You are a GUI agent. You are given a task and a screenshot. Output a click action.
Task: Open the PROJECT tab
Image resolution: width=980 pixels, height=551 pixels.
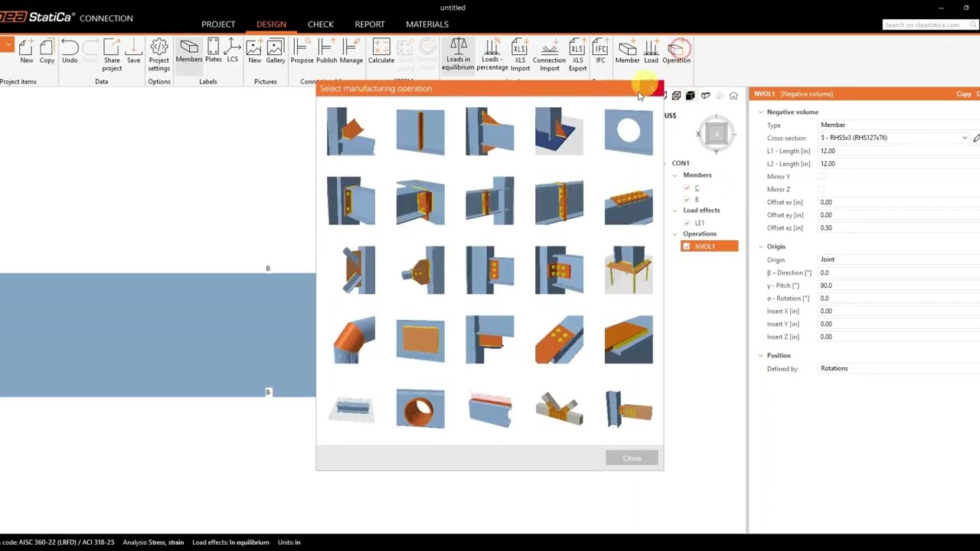[218, 24]
